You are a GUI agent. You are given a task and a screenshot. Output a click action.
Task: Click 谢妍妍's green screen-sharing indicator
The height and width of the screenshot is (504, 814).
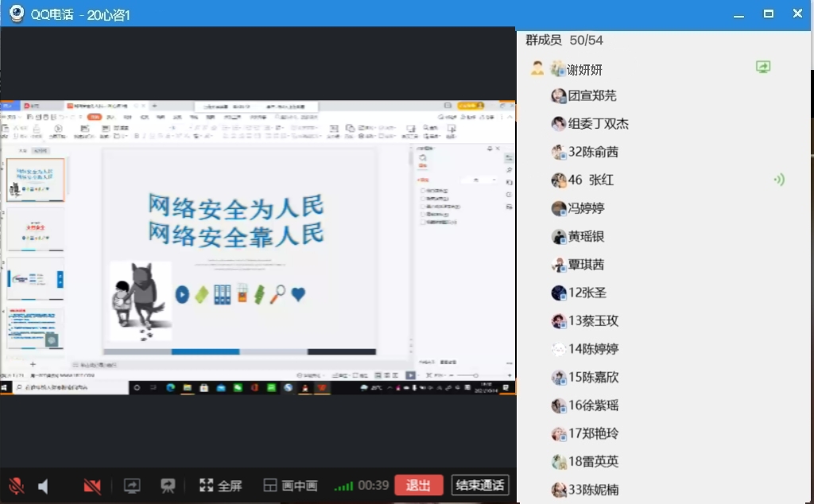tap(763, 68)
